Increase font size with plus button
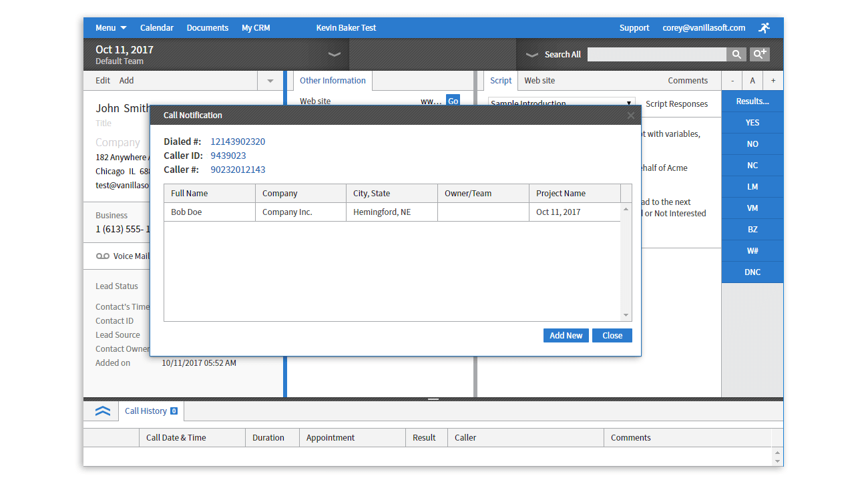The height and width of the screenshot is (484, 868). (773, 81)
